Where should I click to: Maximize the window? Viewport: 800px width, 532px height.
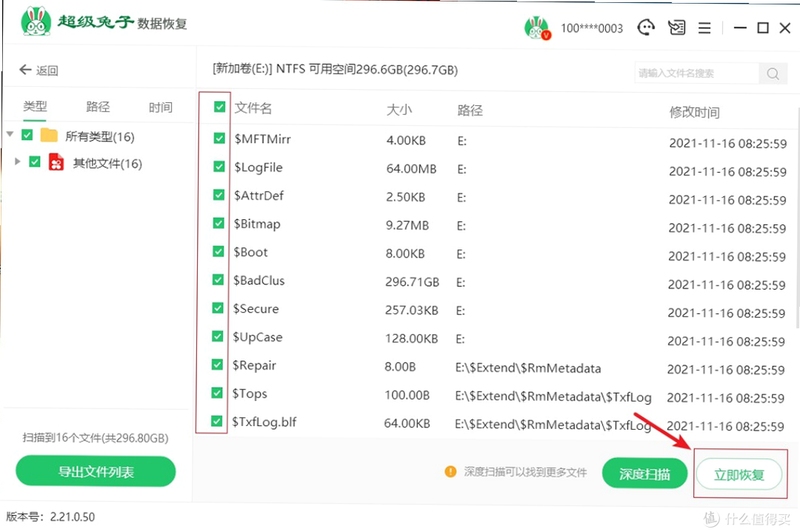[x=763, y=28]
